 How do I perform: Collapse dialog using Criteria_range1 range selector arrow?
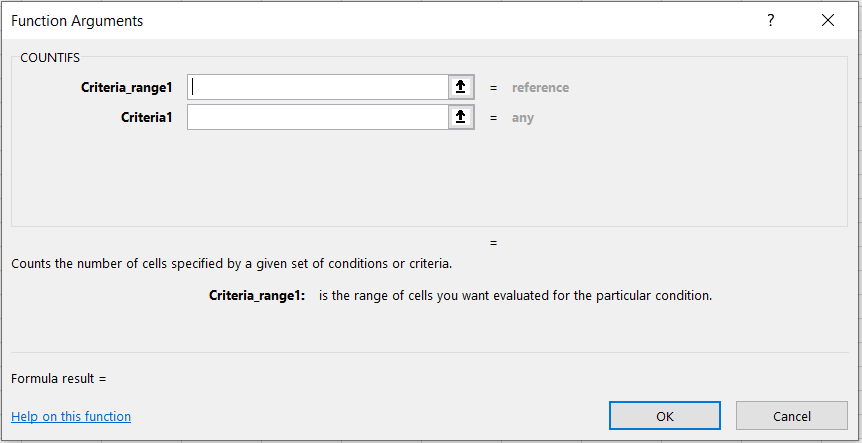[460, 87]
